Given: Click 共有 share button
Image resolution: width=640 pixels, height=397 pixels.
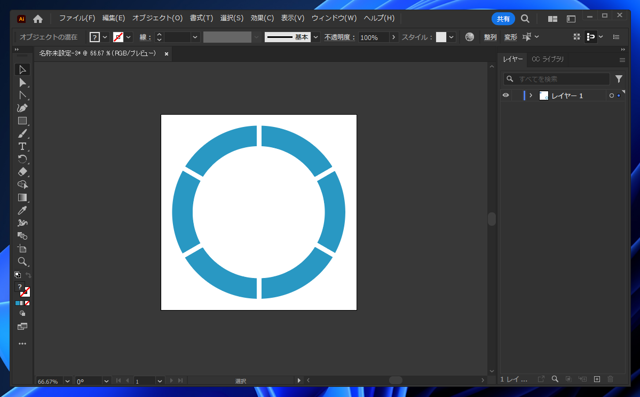Looking at the screenshot, I should (x=503, y=19).
